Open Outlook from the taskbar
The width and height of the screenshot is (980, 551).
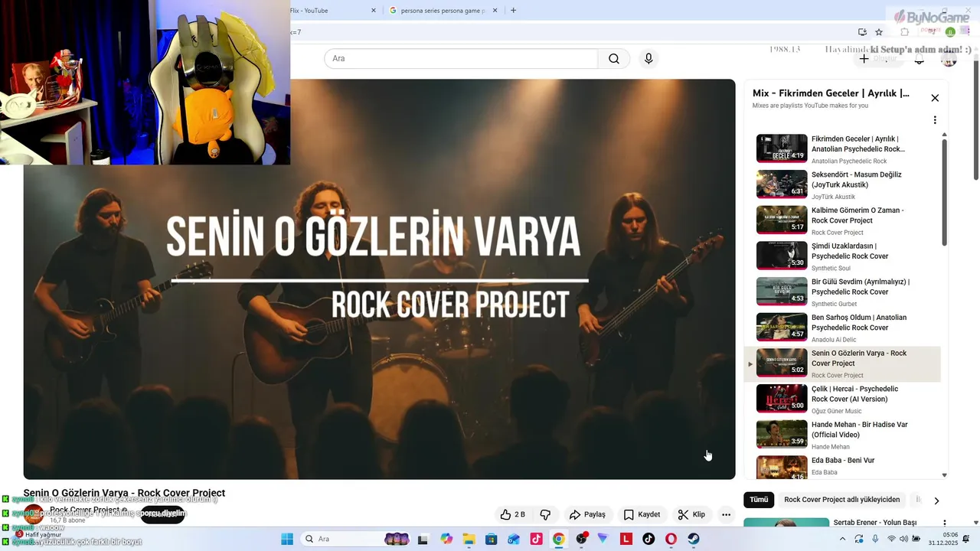coord(514,539)
